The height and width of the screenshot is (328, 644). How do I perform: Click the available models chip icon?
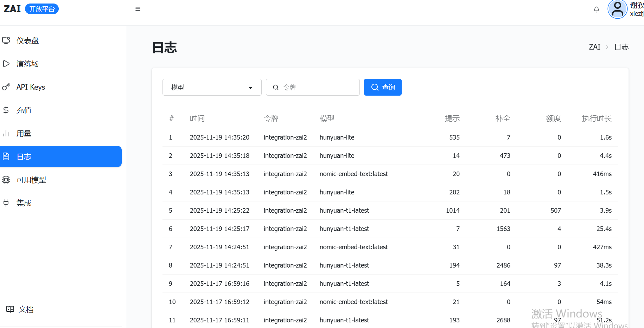[6, 180]
